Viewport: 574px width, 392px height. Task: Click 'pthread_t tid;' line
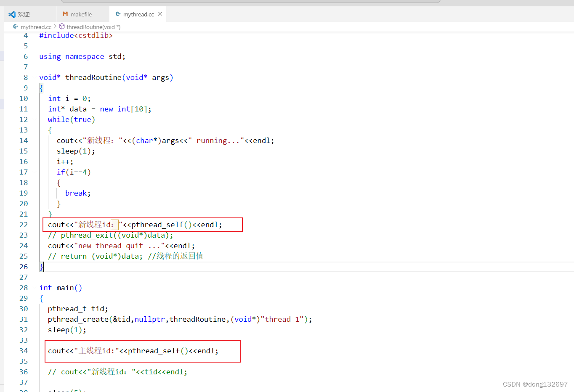tap(78, 309)
